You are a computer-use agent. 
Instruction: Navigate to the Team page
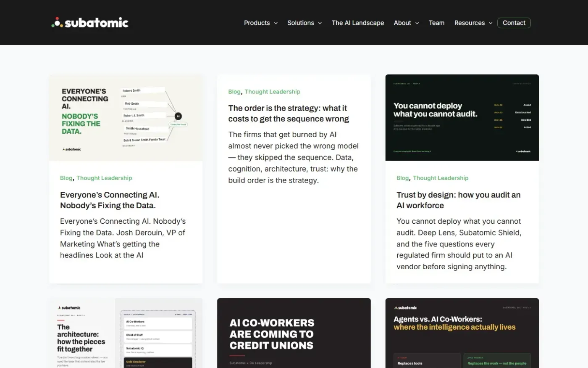pos(436,23)
